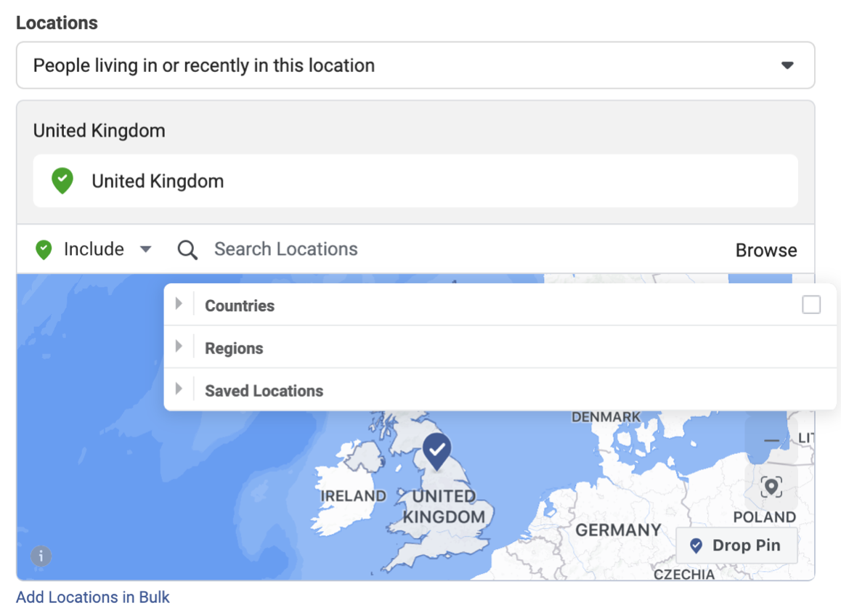This screenshot has height=616, width=841.
Task: Click the map info icon
Action: coord(41,556)
